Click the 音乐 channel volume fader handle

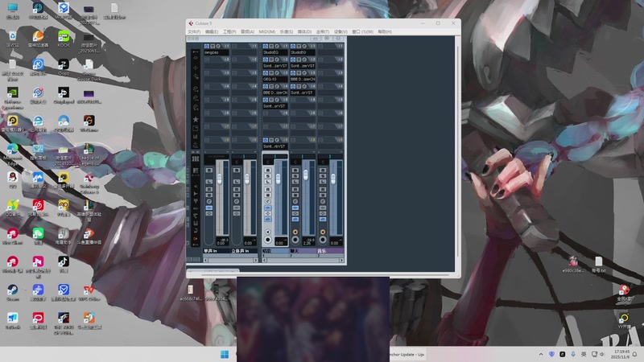[333, 179]
